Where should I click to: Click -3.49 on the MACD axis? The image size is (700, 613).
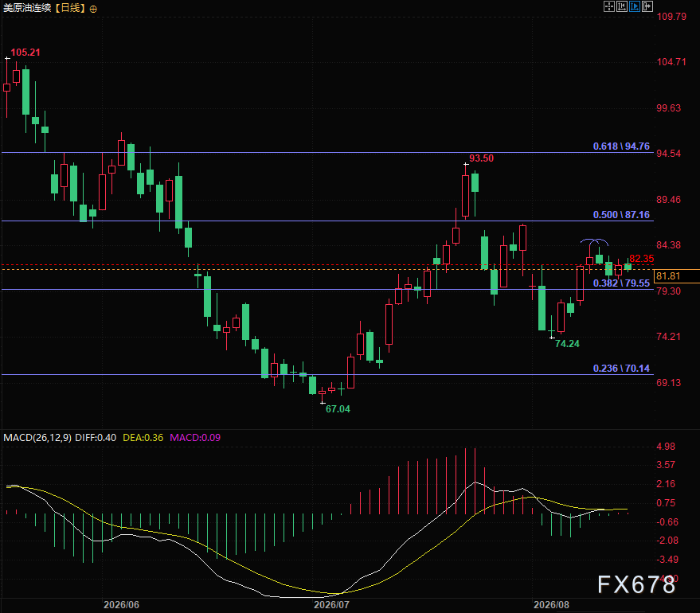[x=667, y=559]
